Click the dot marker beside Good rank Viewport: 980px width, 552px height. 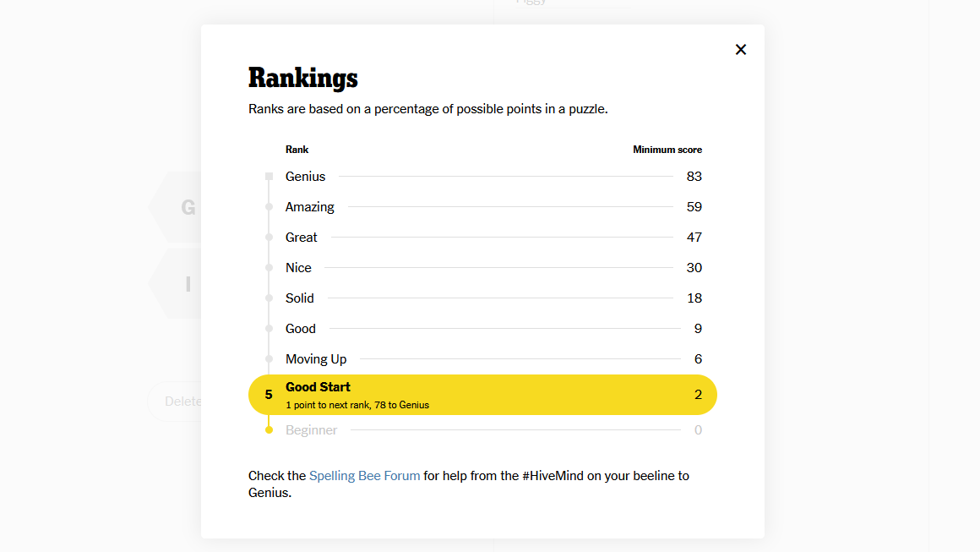pos(269,329)
